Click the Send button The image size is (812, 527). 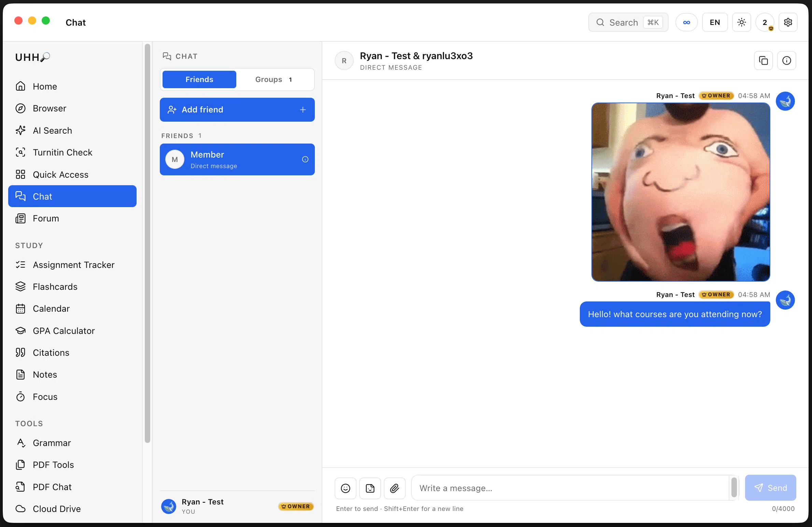coord(771,488)
